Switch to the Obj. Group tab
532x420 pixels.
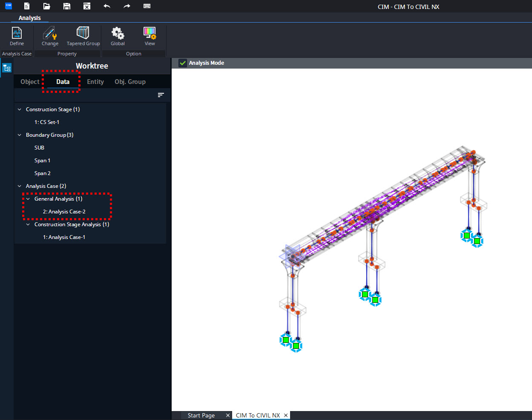tap(130, 82)
